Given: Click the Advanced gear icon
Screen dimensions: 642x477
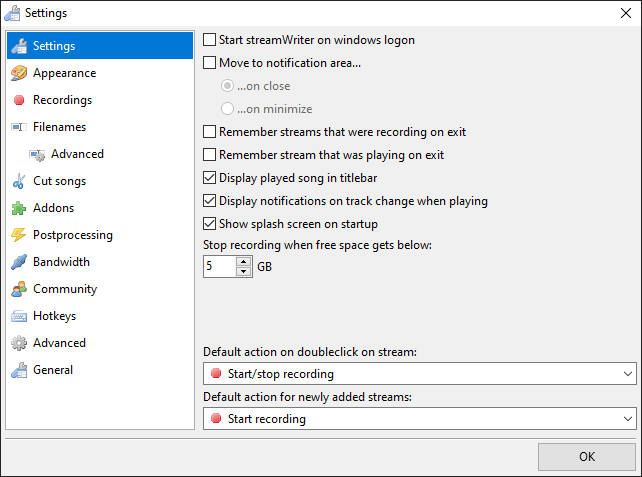Looking at the screenshot, I should point(19,343).
